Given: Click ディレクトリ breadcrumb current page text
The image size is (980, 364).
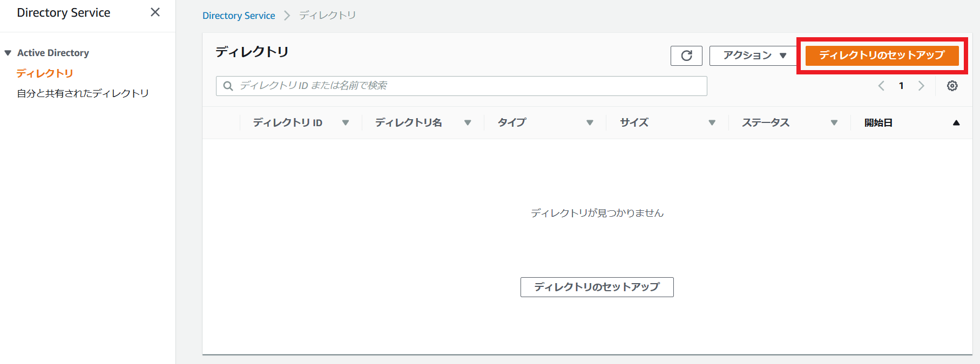Looking at the screenshot, I should point(328,16).
